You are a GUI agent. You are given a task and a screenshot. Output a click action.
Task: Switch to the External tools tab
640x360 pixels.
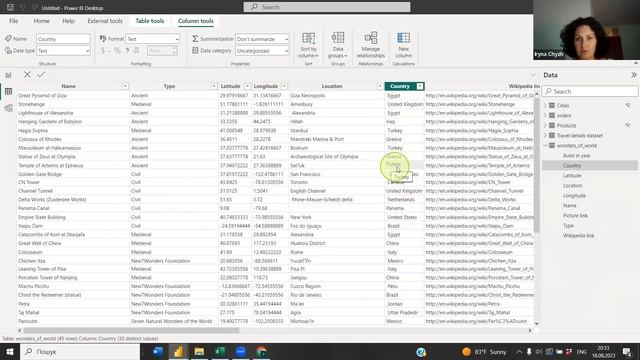[105, 21]
